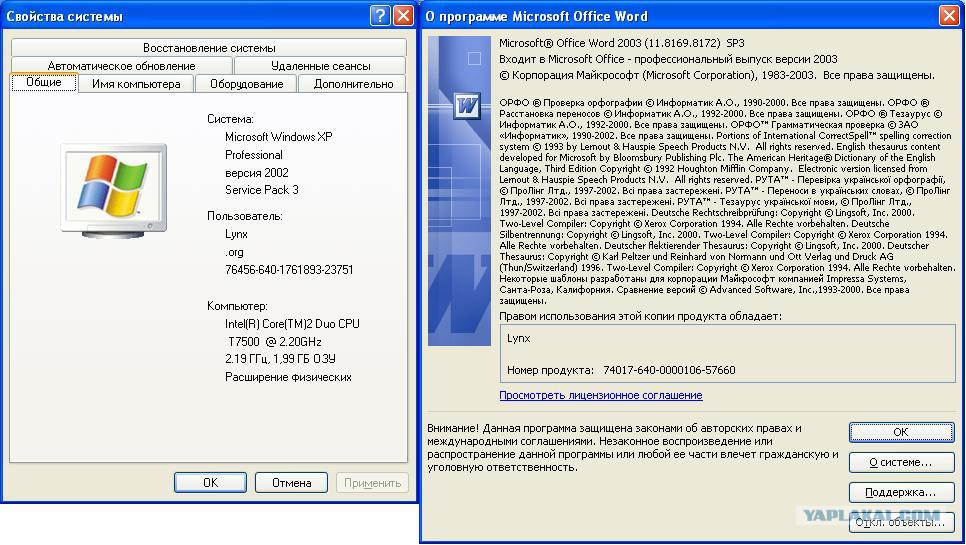
Task: Click the версия 2002 line
Action: [x=257, y=172]
